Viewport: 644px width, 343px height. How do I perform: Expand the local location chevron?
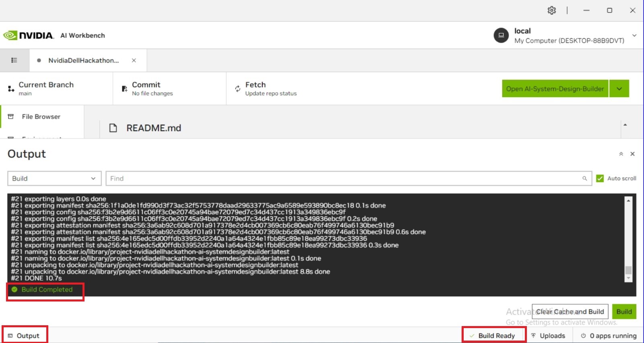point(634,35)
